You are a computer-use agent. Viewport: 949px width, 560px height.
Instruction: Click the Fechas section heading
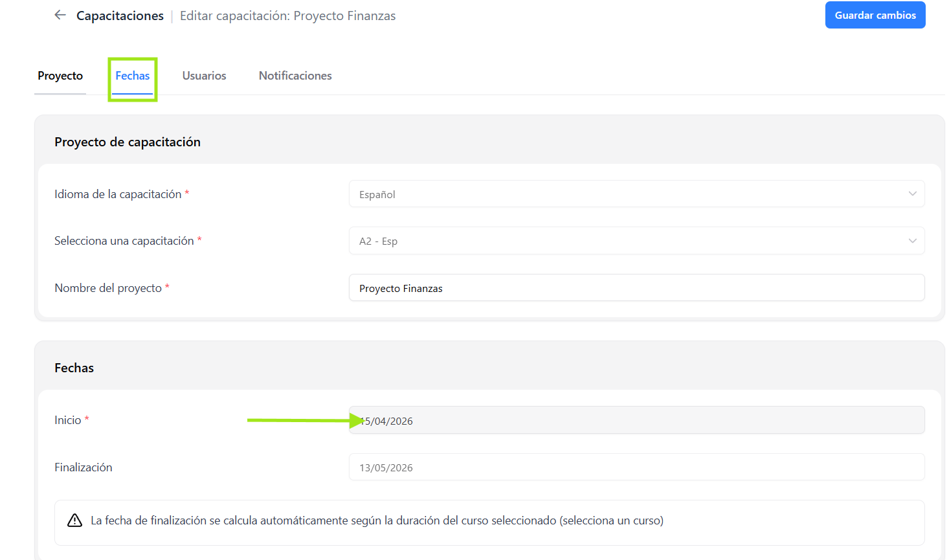point(74,368)
